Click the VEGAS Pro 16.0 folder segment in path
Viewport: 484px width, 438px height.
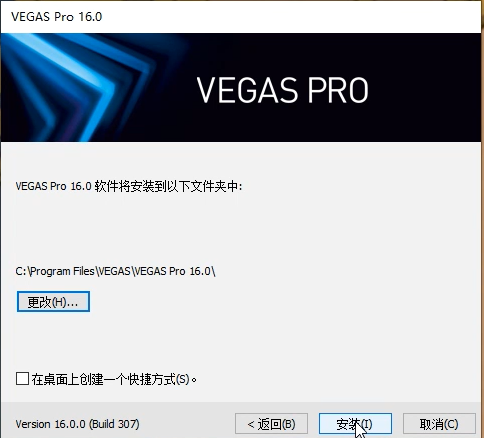point(173,271)
